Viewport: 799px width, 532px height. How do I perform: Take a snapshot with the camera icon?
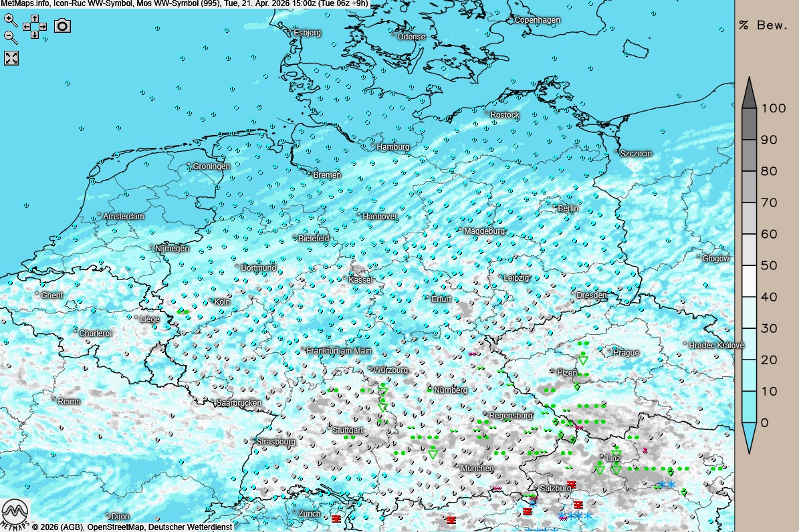pyautogui.click(x=62, y=26)
